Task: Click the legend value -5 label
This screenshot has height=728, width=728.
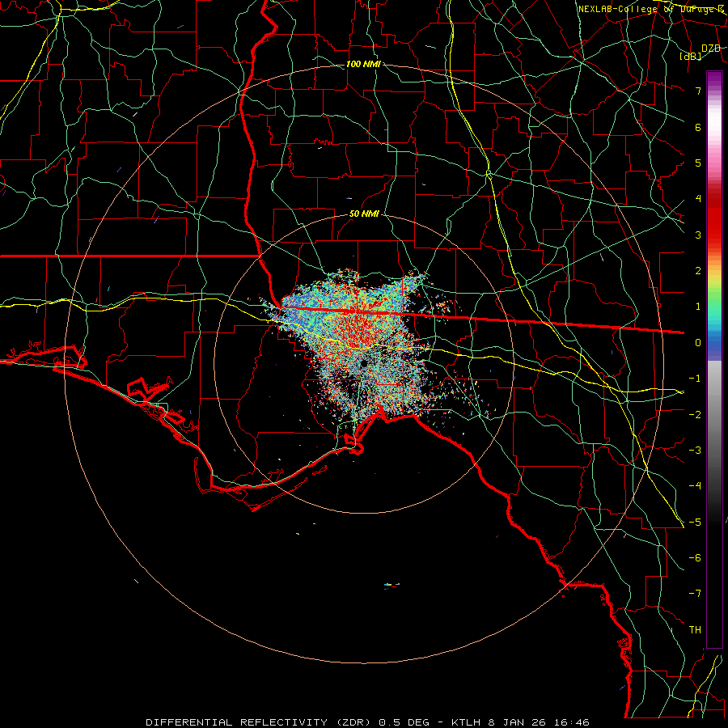Action: point(695,523)
